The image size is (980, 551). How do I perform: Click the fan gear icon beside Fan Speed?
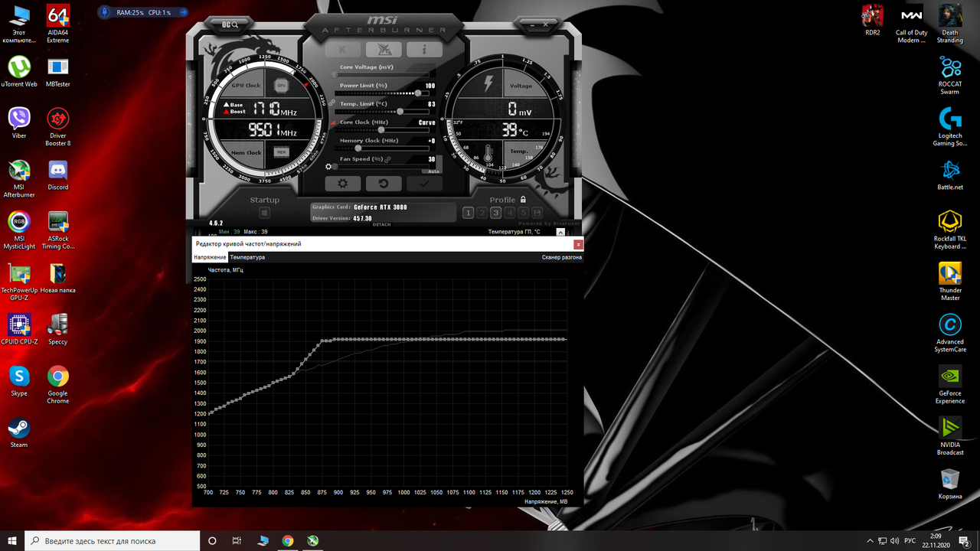329,166
